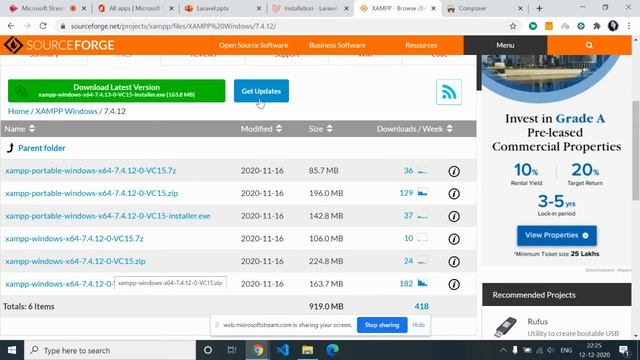Show hidden system tray icons

[503, 350]
